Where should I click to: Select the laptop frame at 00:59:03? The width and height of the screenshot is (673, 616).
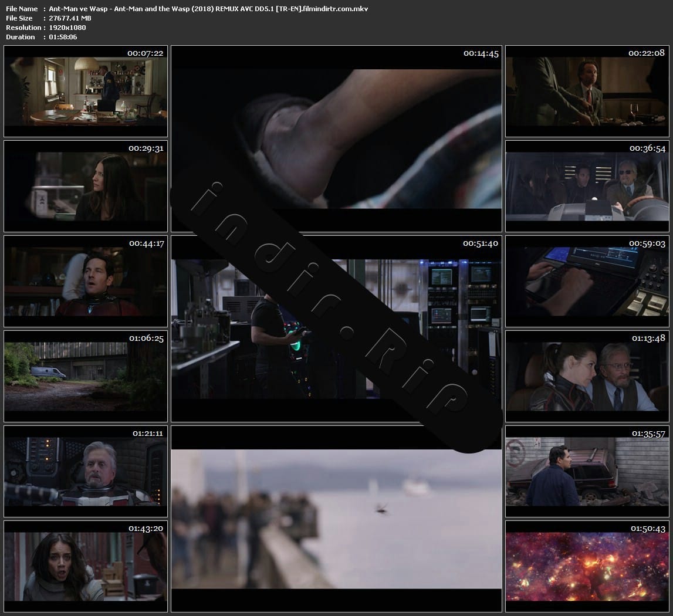point(587,281)
